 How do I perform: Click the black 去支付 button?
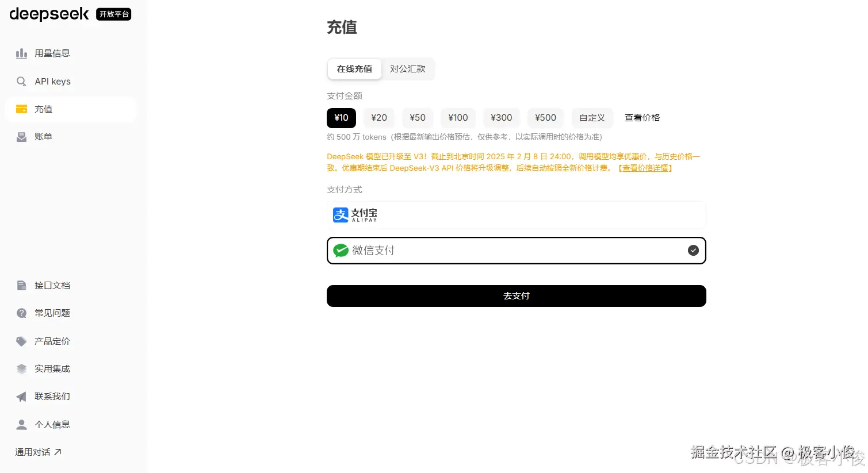click(x=516, y=296)
